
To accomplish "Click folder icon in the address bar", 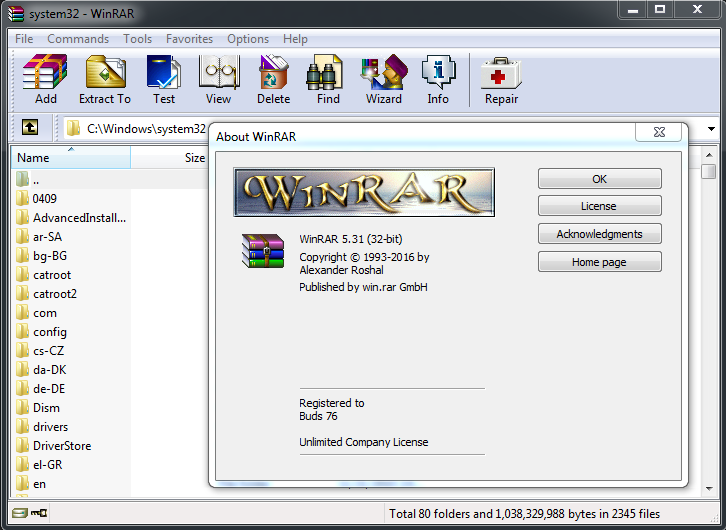I will pos(73,128).
